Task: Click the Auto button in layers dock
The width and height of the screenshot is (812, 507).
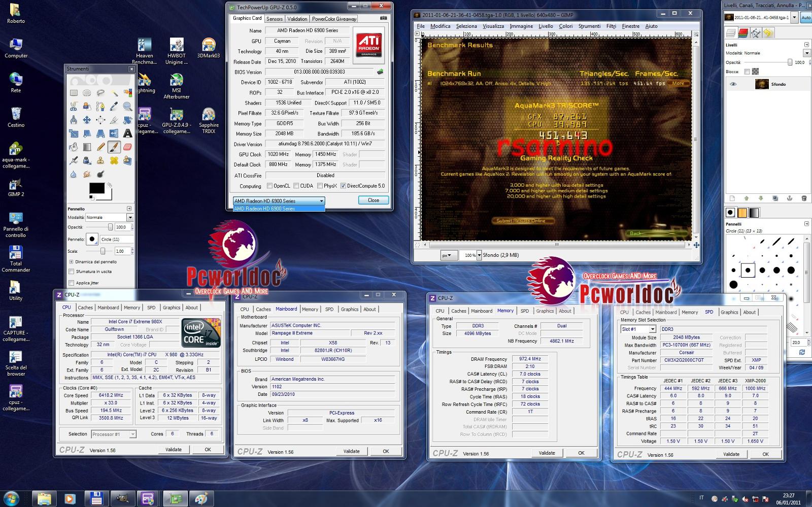Action: tap(806, 17)
